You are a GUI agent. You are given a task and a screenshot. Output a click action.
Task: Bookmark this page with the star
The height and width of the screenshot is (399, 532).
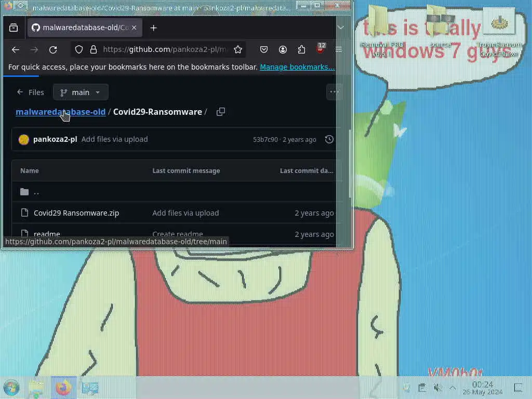coord(238,50)
